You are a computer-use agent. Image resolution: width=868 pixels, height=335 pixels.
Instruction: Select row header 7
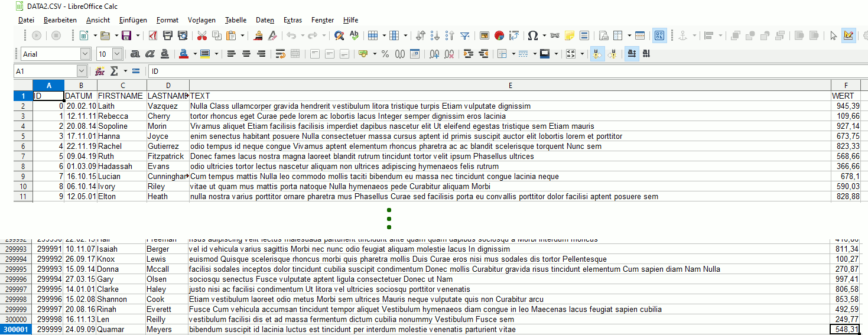click(22, 156)
